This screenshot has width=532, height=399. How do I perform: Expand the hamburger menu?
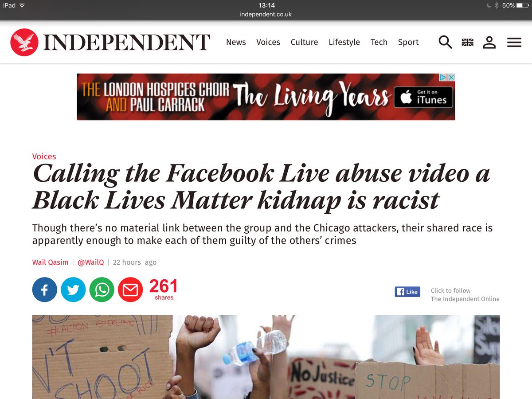(x=514, y=43)
